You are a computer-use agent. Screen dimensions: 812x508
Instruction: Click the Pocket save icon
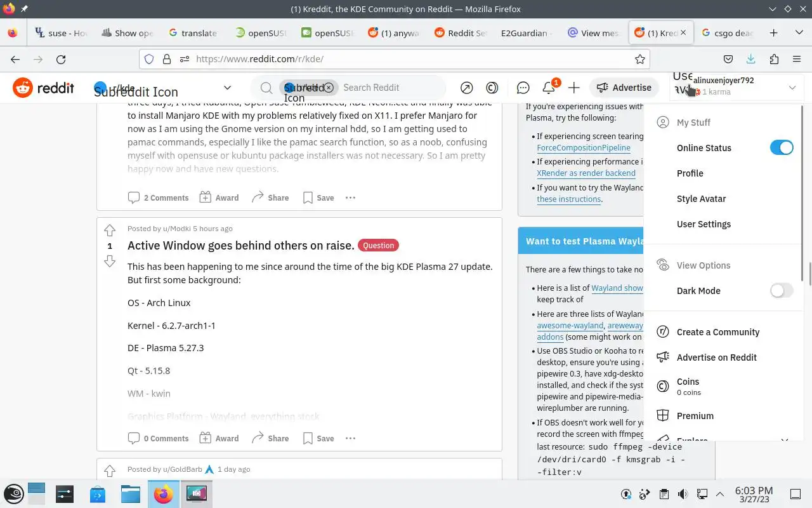[x=728, y=59]
